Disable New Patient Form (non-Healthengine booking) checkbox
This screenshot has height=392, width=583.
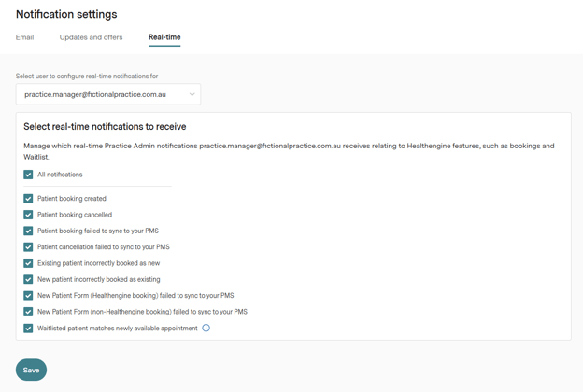[x=28, y=312]
